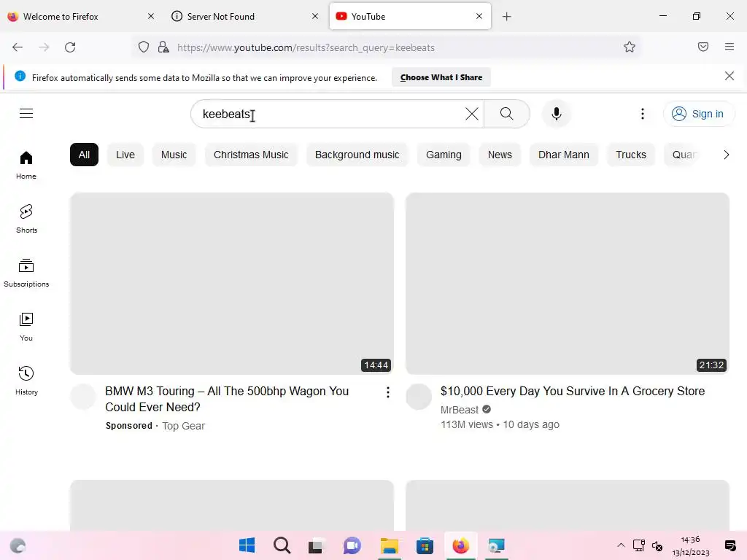Viewport: 747px width, 560px height.
Task: Click the Firefox address bar URL
Action: point(306,47)
